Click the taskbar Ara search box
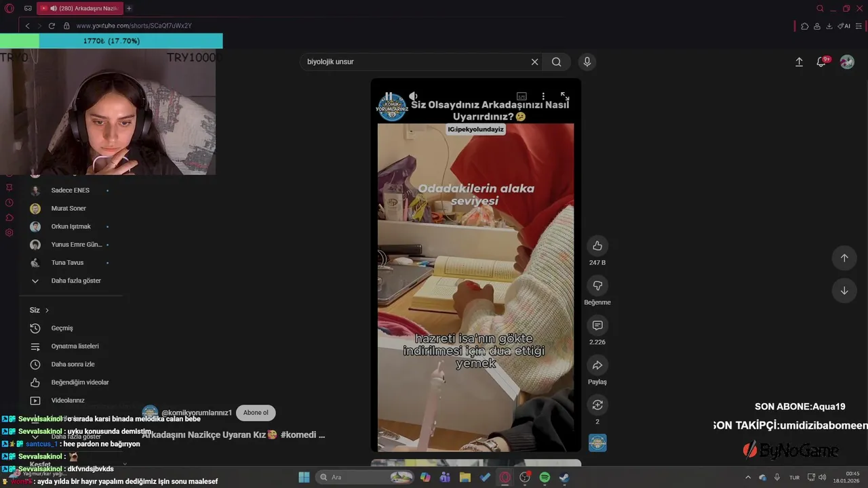Screen dimensions: 868x488 pos(366,477)
